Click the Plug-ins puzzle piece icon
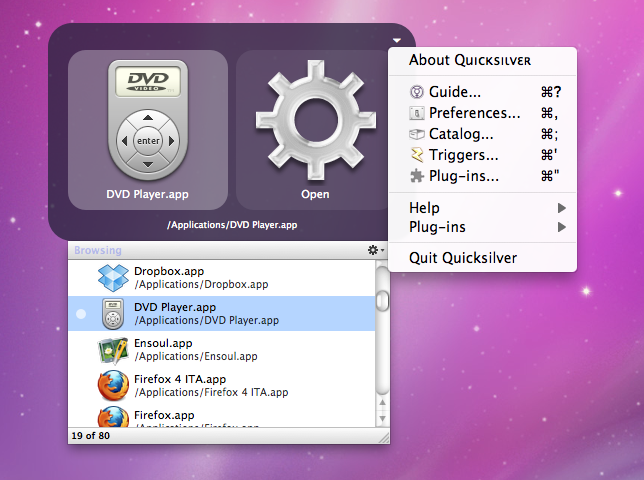Screen dimensions: 644x480 point(417,176)
